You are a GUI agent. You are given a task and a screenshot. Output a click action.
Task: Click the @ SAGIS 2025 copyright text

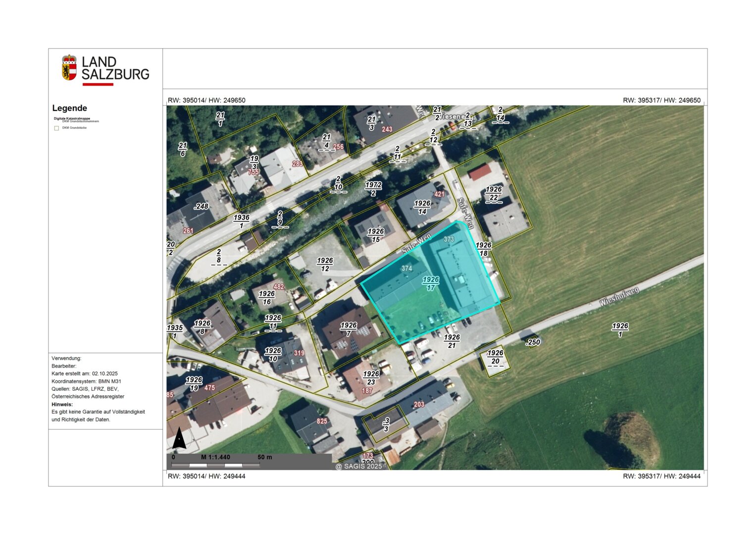(x=359, y=466)
